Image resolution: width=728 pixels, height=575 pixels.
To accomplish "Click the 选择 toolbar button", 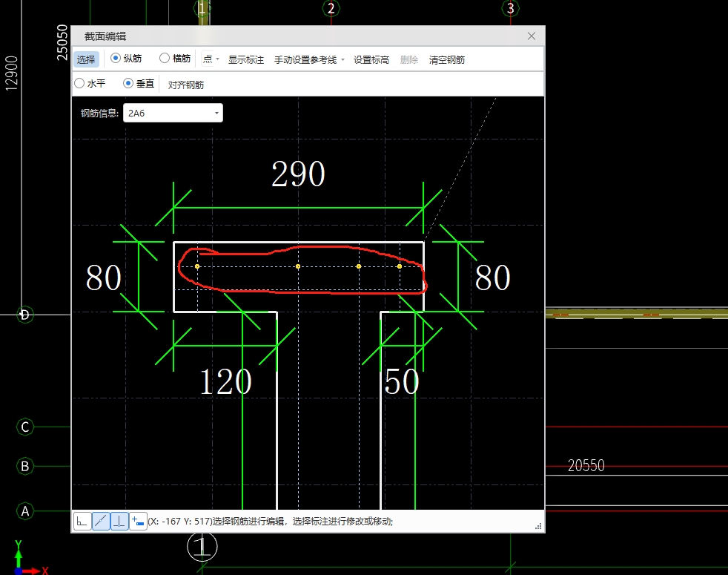I will point(86,59).
